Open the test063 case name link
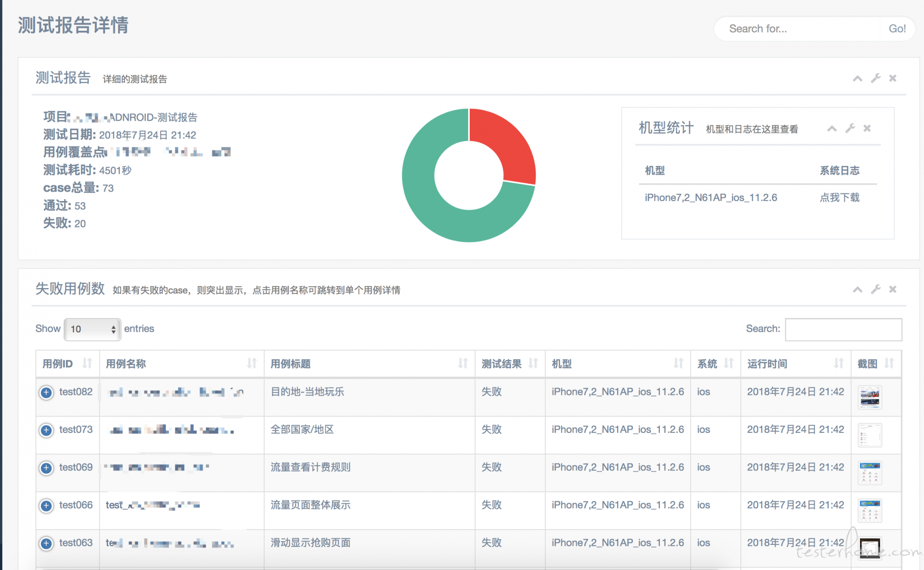 click(x=170, y=543)
